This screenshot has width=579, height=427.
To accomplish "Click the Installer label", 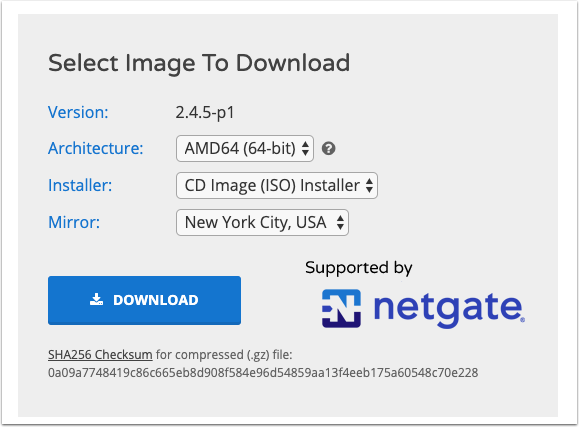I will tap(80, 185).
